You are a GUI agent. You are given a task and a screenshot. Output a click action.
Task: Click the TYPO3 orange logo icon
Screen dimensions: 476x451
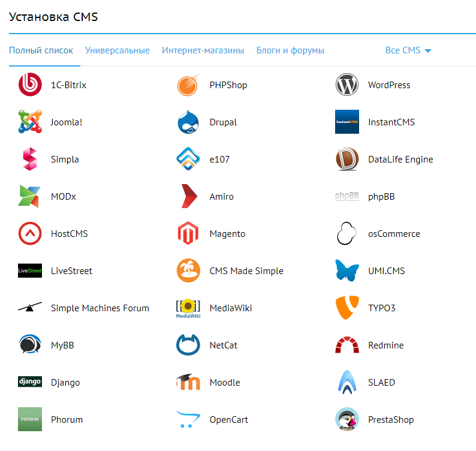[347, 308]
